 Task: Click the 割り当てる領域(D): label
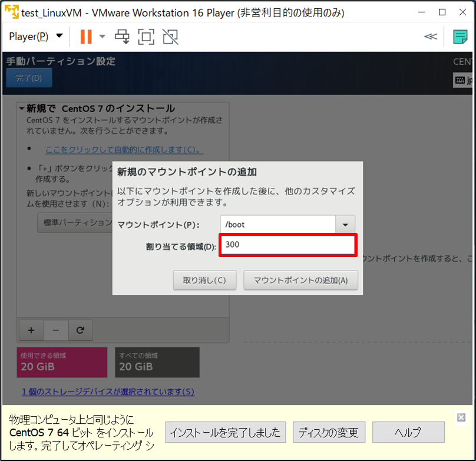[181, 246]
